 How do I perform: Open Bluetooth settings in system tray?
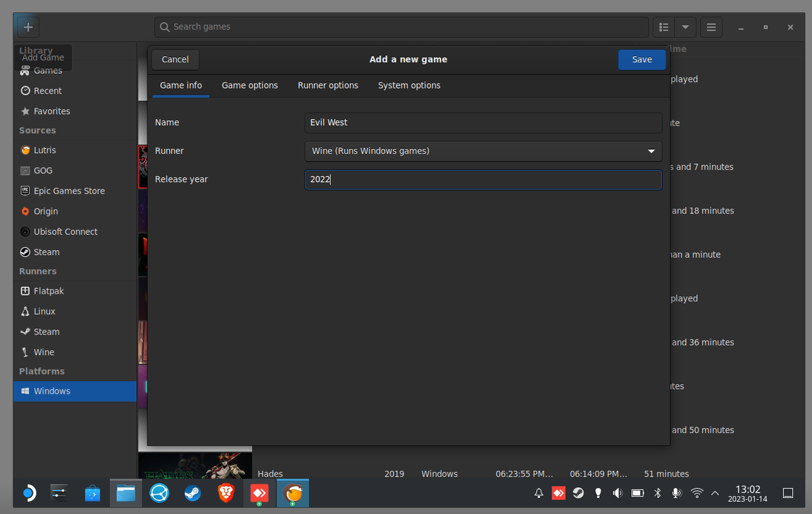coord(658,493)
